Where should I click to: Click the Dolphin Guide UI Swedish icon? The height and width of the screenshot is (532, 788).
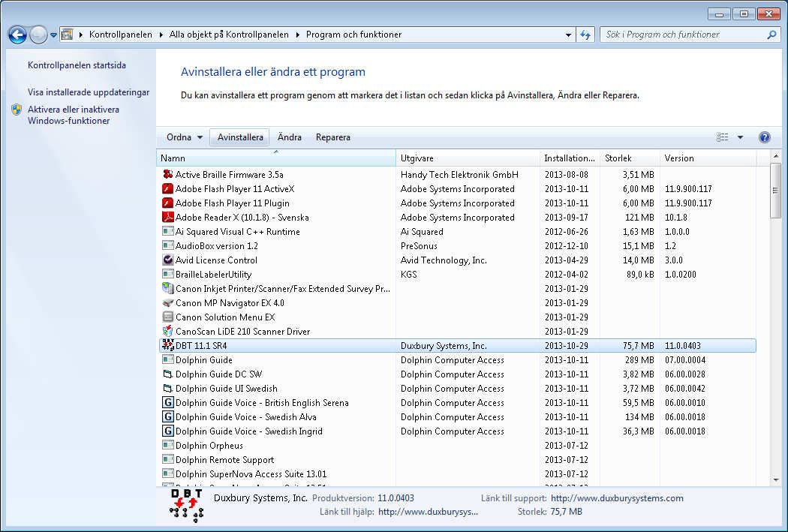point(168,389)
